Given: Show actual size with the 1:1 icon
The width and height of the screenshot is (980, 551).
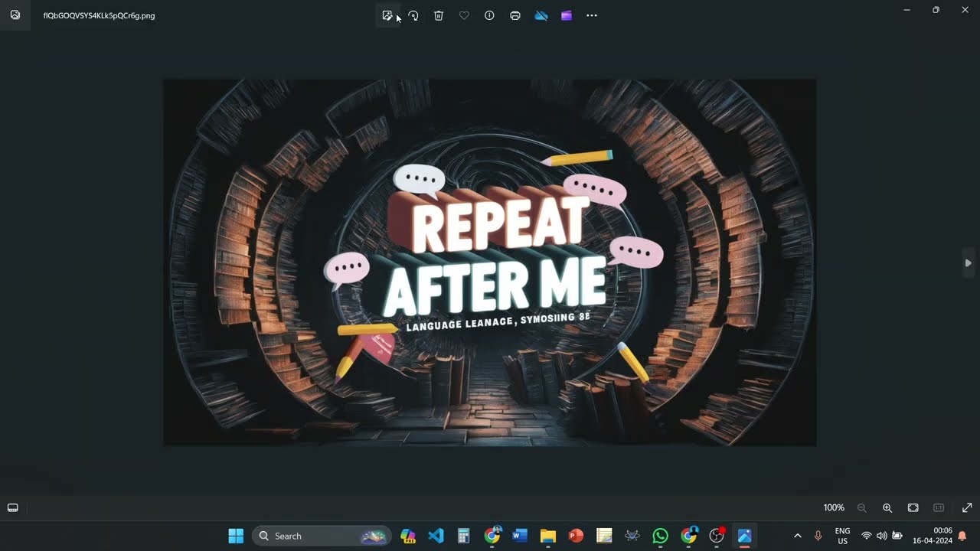Looking at the screenshot, I should 939,507.
